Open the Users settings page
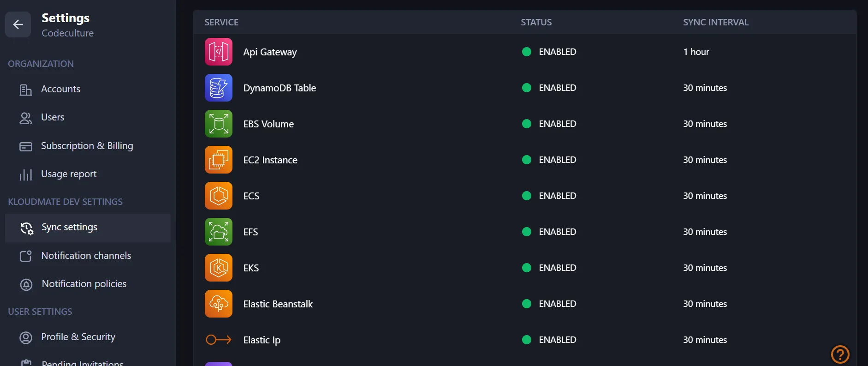 click(88, 117)
